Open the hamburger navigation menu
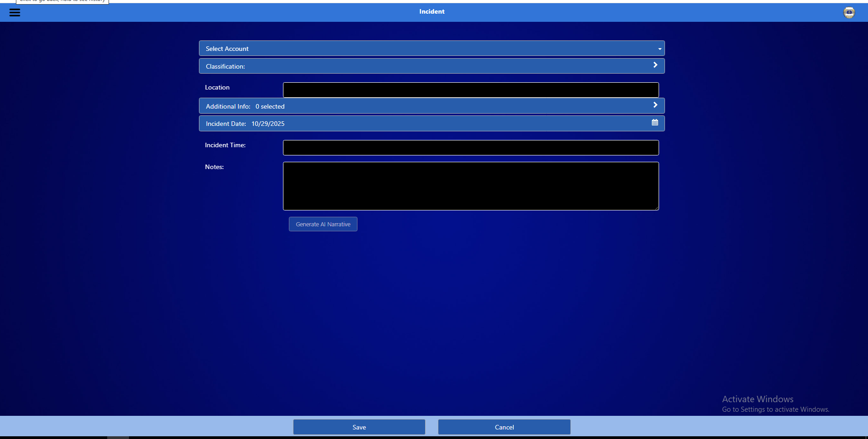 pos(14,12)
